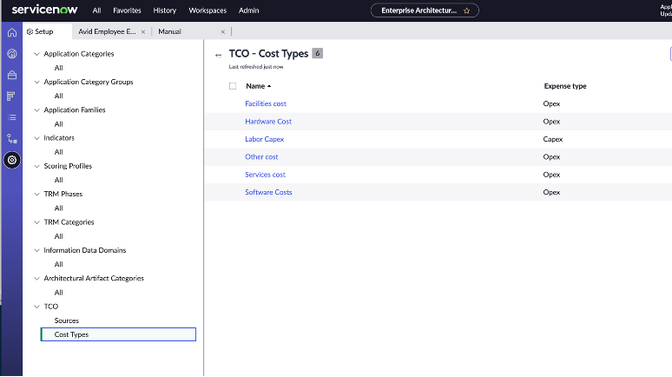Image resolution: width=672 pixels, height=377 pixels.
Task: Click the Enterprise Architectur... title pill
Action: (x=424, y=10)
